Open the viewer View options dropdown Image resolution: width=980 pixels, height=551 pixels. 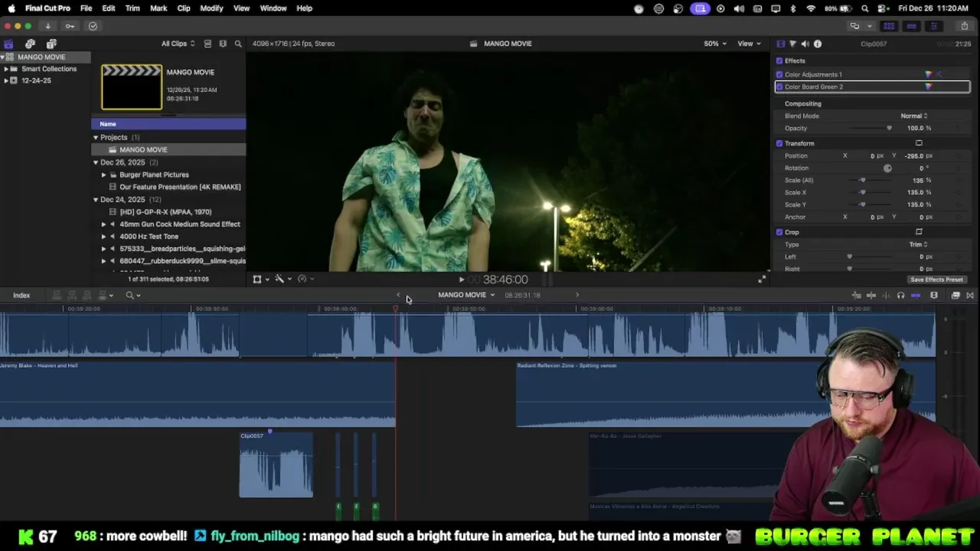point(748,44)
